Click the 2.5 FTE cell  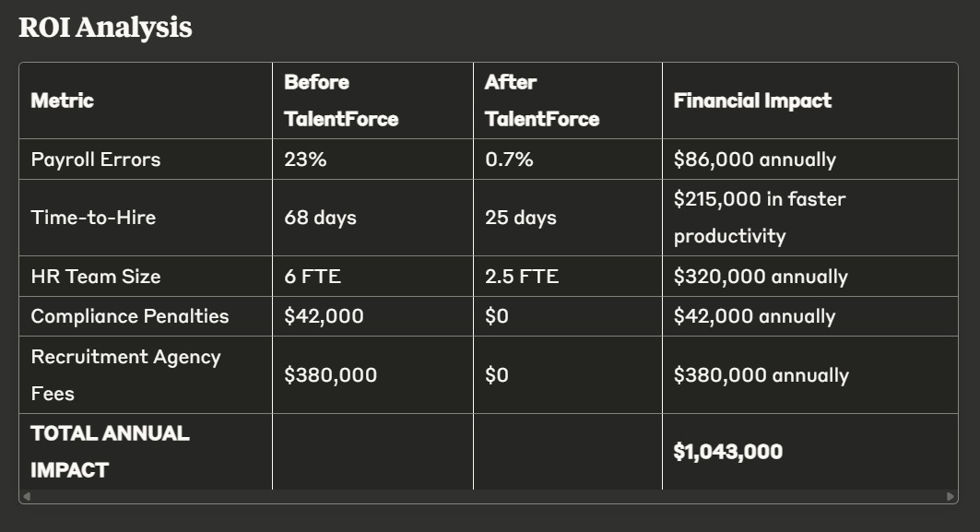(x=568, y=277)
